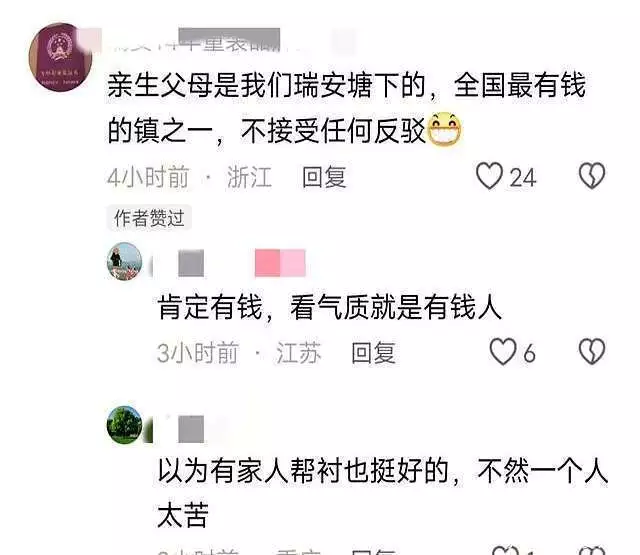Tap the 24 like count

[x=522, y=178]
